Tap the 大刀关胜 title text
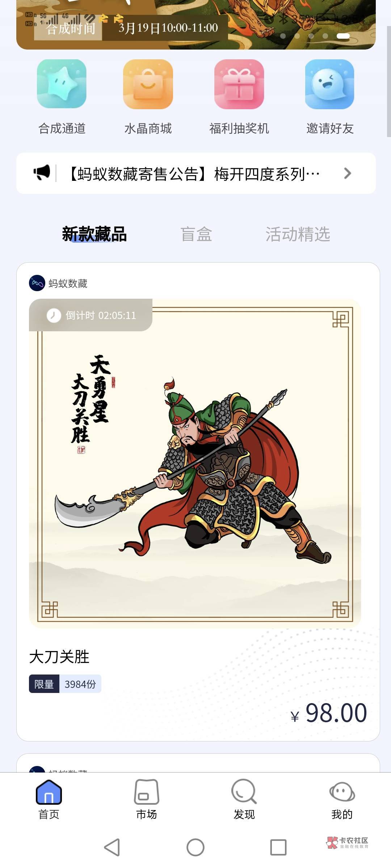 pyautogui.click(x=59, y=657)
